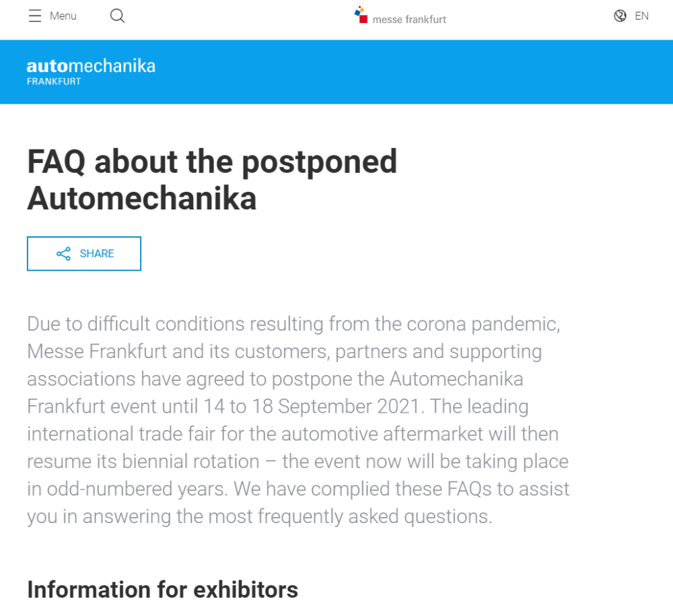Click the Menu label
This screenshot has height=616, width=673.
click(x=63, y=16)
